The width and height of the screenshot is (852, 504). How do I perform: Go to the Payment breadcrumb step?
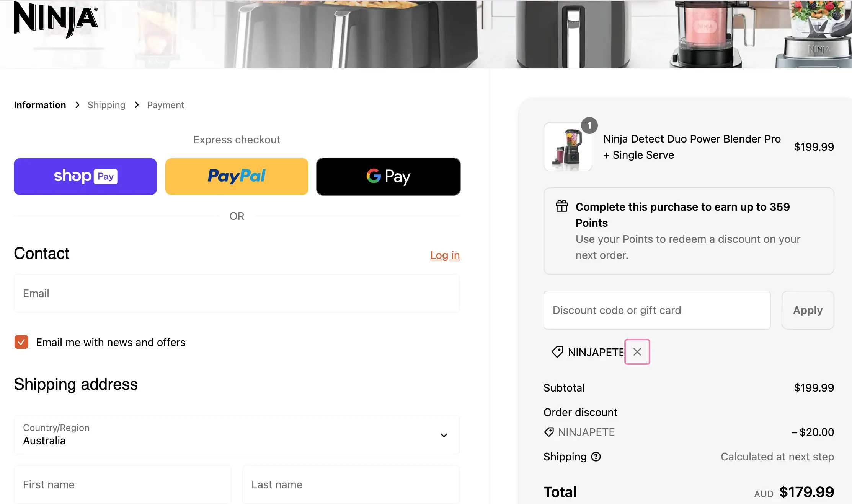click(x=165, y=105)
